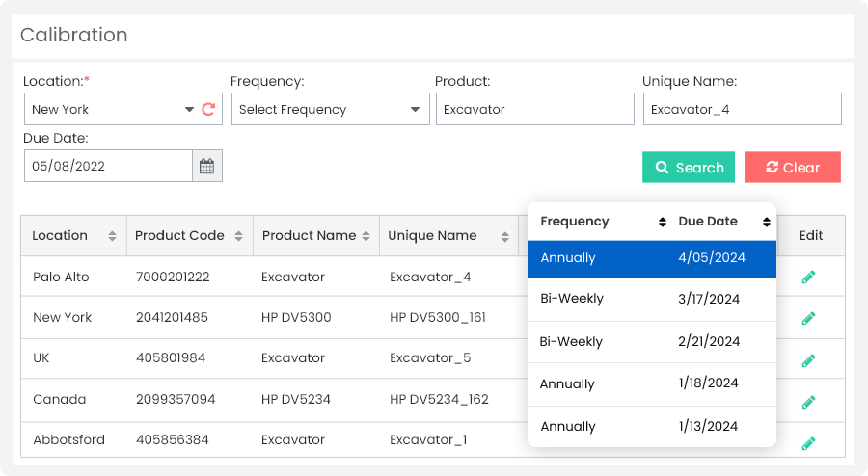This screenshot has height=476, width=868.
Task: Open the Location dropdown showing New York
Action: (111, 110)
